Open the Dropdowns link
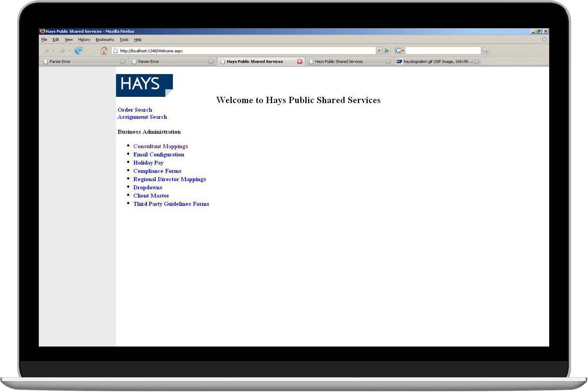 click(x=148, y=187)
